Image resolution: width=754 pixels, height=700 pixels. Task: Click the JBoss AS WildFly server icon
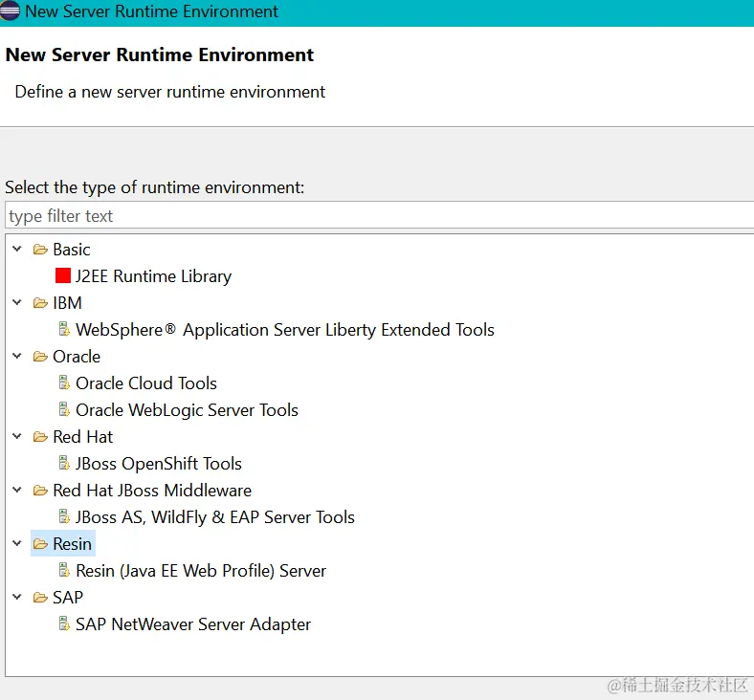(x=64, y=516)
